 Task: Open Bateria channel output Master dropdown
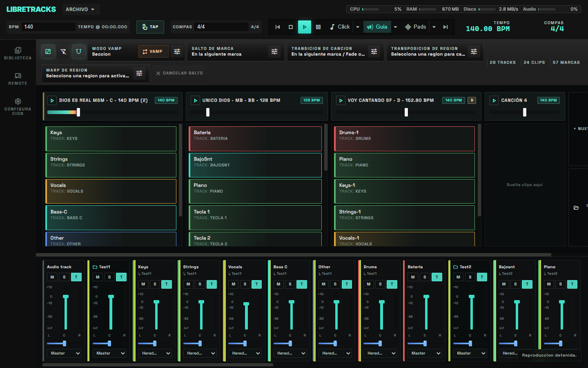pyautogui.click(x=425, y=353)
